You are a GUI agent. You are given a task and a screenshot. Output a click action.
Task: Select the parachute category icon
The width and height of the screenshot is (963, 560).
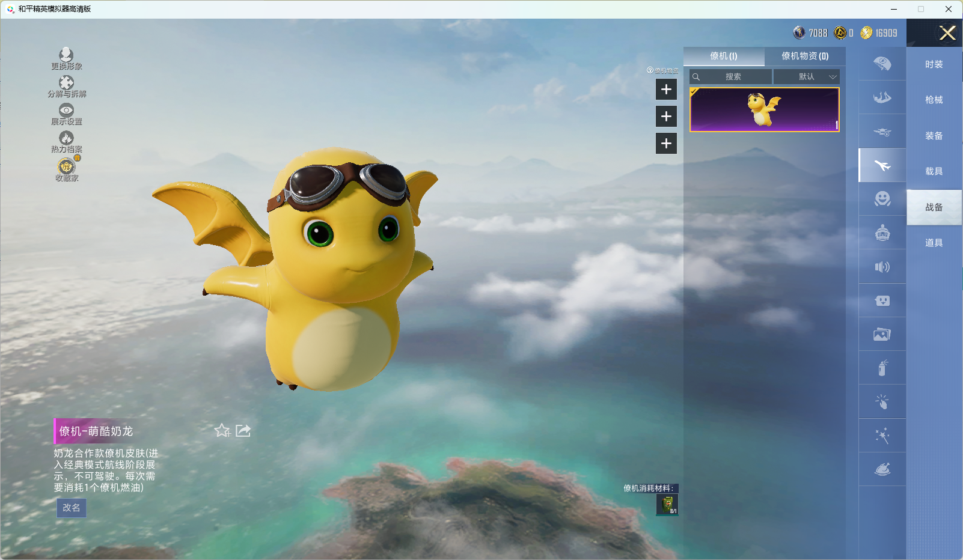tap(882, 64)
